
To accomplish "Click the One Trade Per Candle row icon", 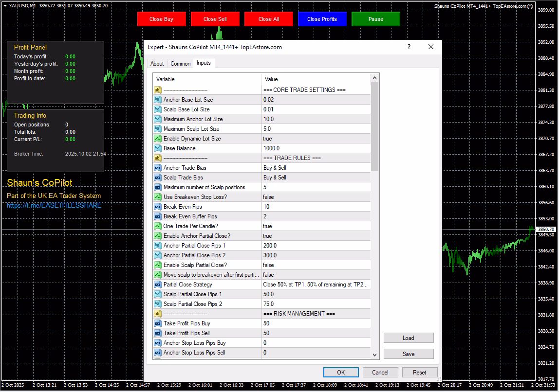I will click(x=158, y=226).
